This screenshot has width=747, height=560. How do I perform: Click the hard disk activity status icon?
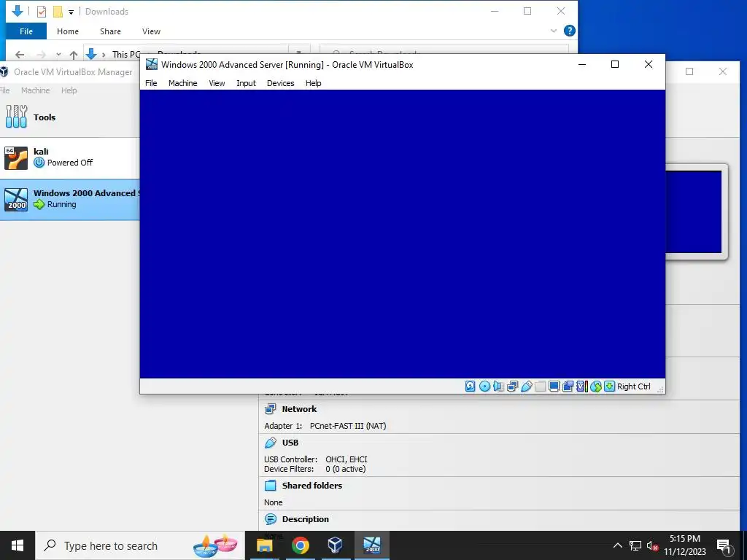(x=471, y=386)
